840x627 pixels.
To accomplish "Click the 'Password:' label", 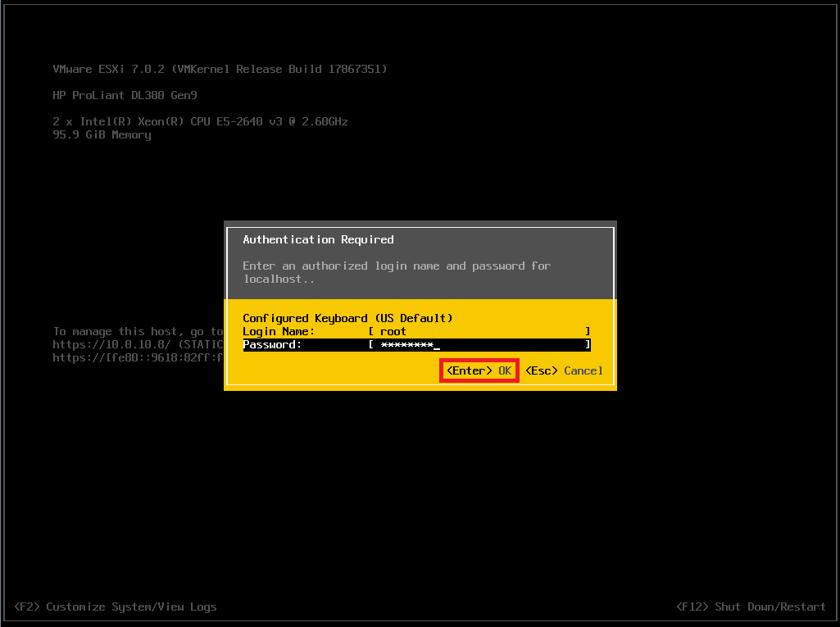I will [x=272, y=344].
